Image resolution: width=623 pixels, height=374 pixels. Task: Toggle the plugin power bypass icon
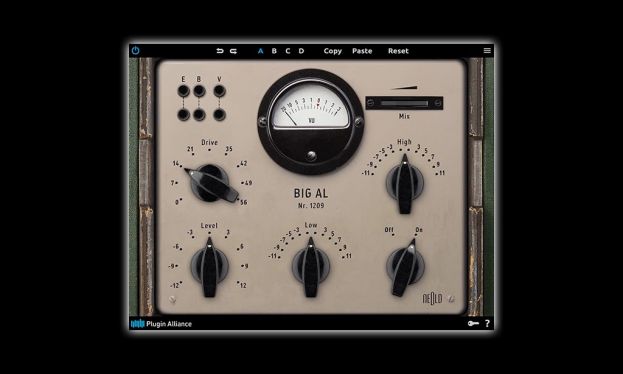point(135,50)
